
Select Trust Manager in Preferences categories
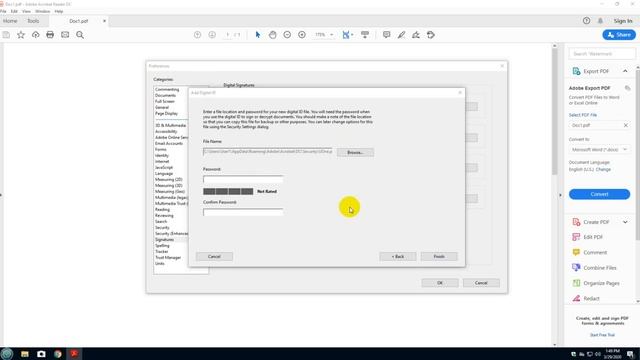pos(168,258)
